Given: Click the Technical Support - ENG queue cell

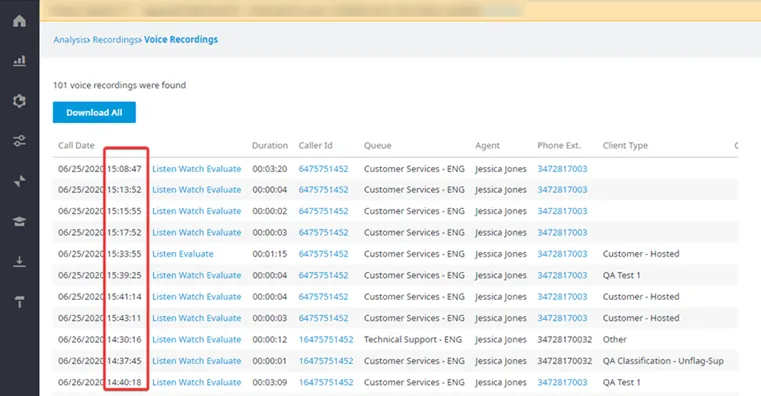Looking at the screenshot, I should click(x=413, y=339).
